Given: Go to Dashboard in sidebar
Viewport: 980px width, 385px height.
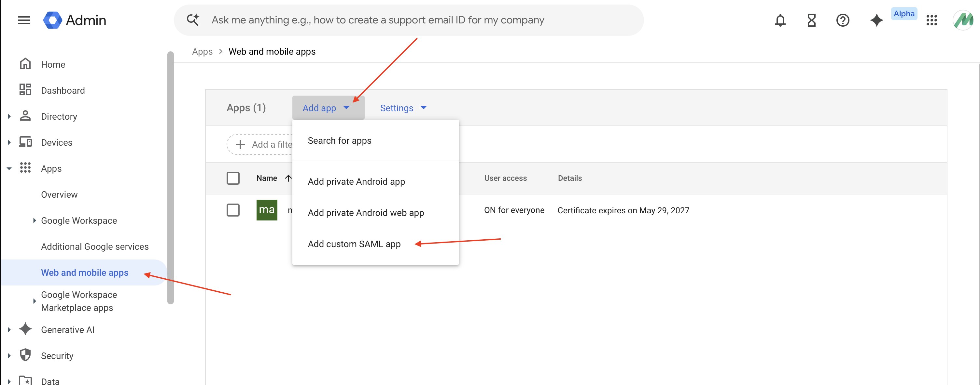Looking at the screenshot, I should tap(63, 90).
